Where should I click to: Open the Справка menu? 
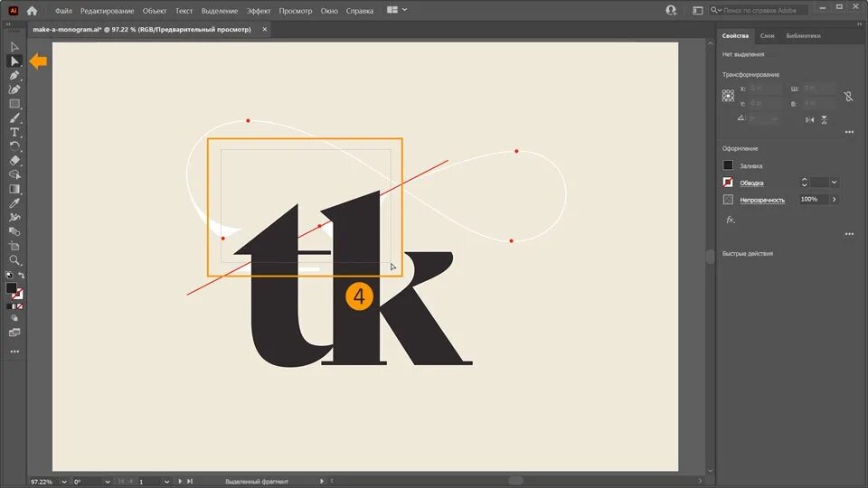pos(359,11)
